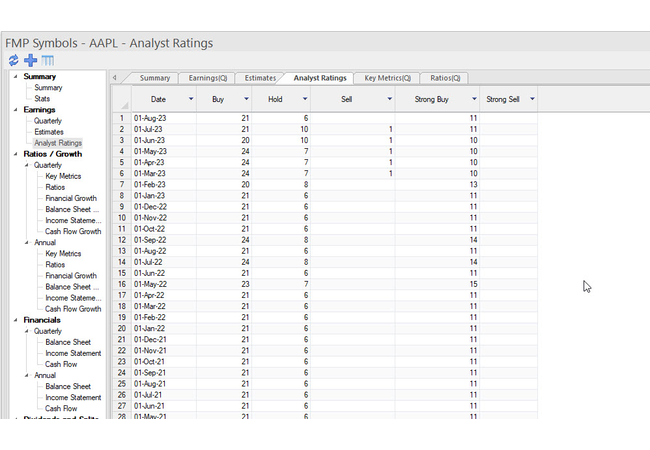650x450 pixels.
Task: Open quarterly Key Metrics tree item
Action: click(x=63, y=176)
